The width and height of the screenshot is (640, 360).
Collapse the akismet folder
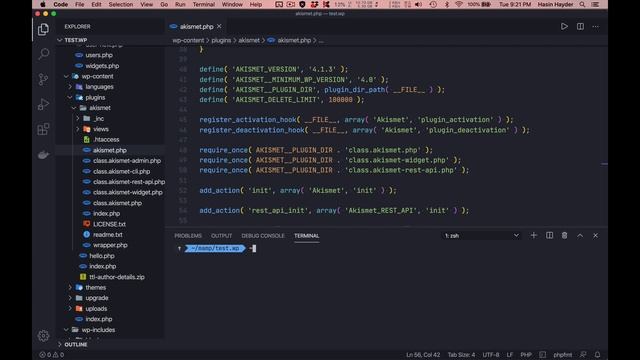point(74,108)
